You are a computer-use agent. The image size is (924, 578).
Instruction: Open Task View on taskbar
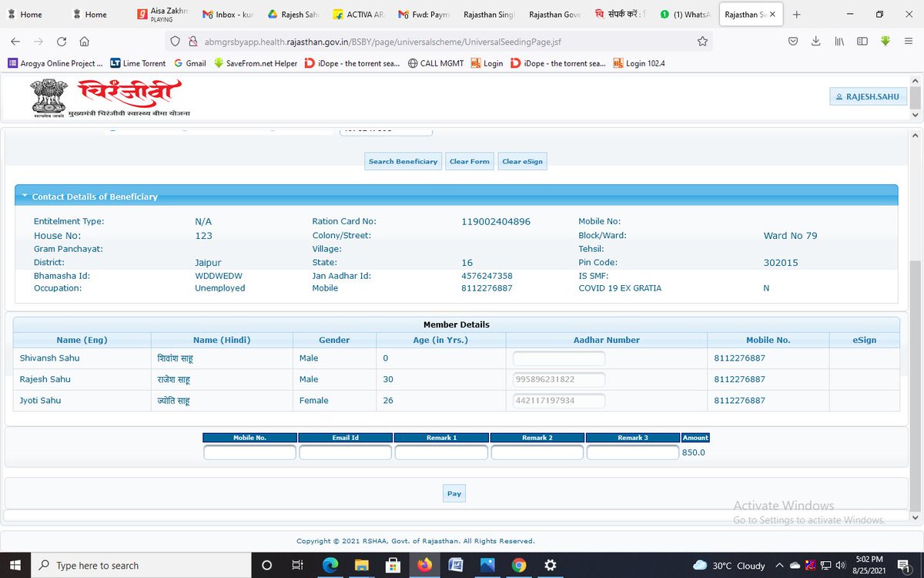[297, 565]
